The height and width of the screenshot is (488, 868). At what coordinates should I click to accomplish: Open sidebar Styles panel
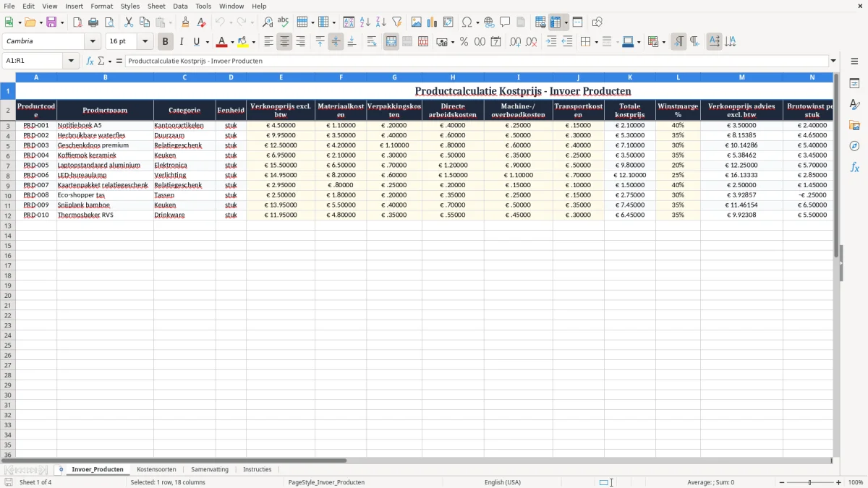coord(854,105)
